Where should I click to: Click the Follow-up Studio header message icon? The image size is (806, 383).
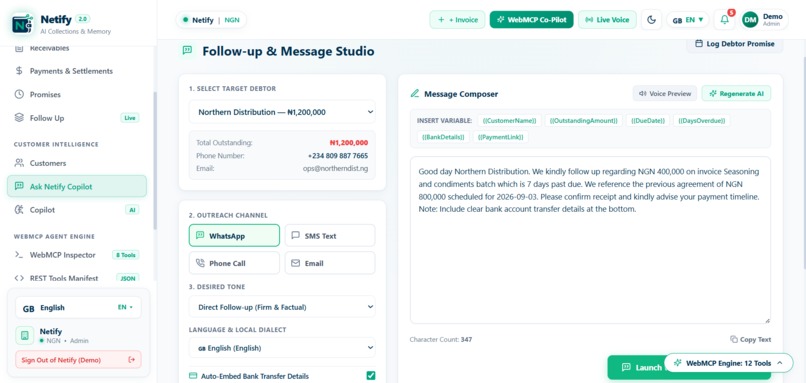(187, 50)
